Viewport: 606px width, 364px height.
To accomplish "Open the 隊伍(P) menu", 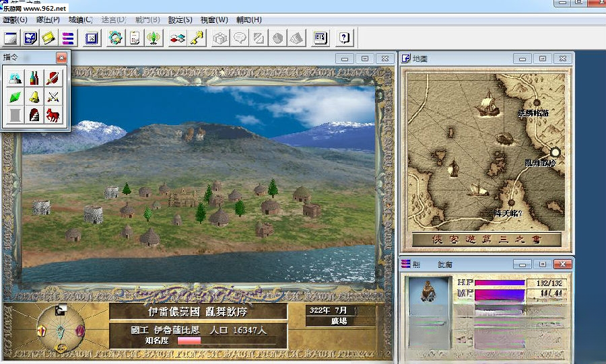I will pyautogui.click(x=48, y=20).
